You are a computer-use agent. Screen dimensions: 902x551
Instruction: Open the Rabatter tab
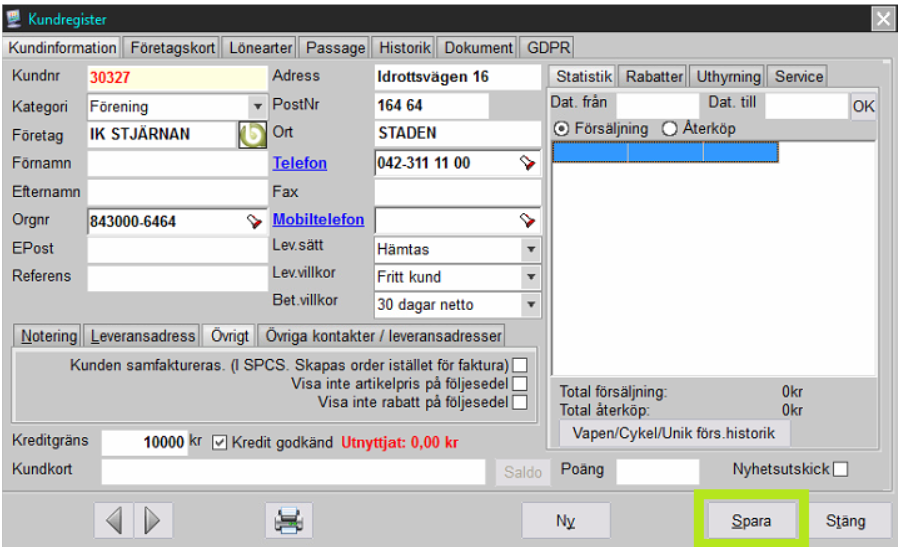[654, 76]
